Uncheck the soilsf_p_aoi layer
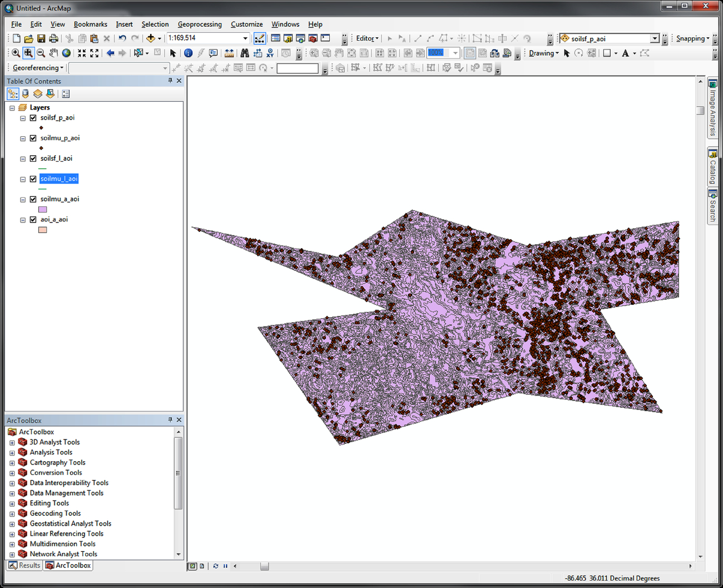 point(33,118)
